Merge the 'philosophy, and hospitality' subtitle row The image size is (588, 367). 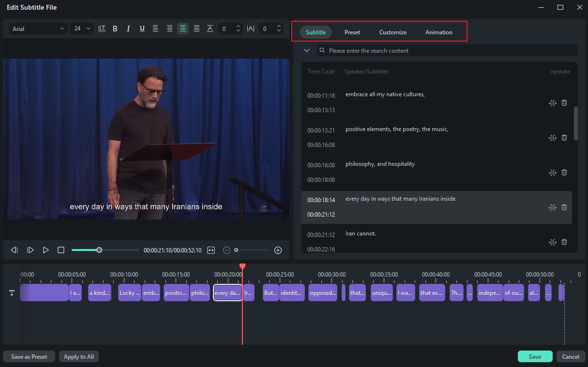[552, 173]
